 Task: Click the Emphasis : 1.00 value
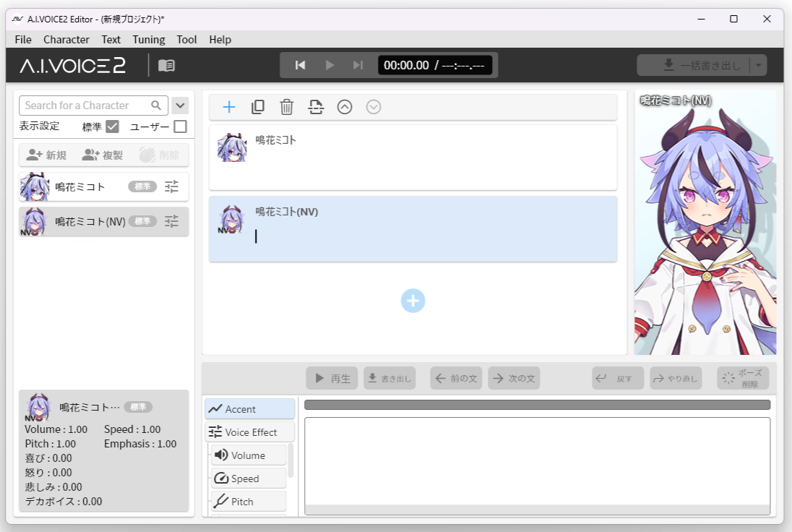tap(140, 444)
